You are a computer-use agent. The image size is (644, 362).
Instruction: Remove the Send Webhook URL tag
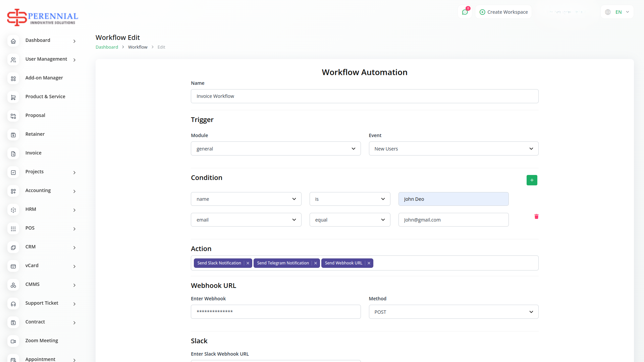[369, 263]
